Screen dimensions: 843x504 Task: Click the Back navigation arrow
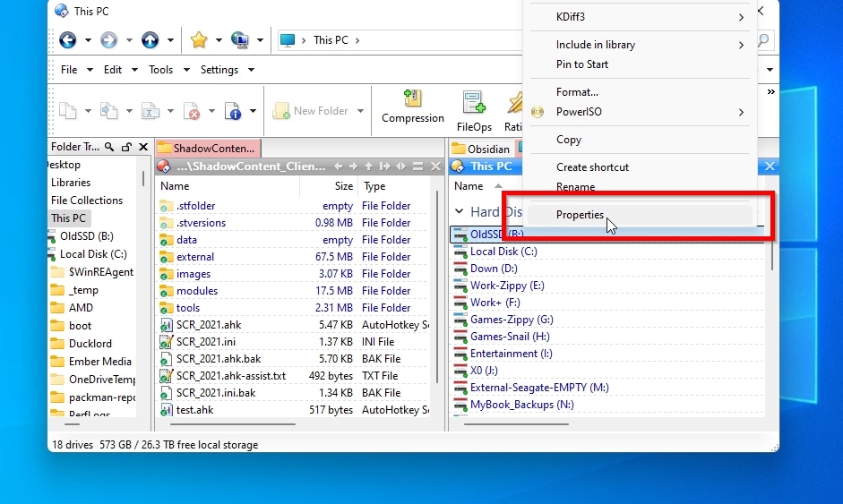67,39
